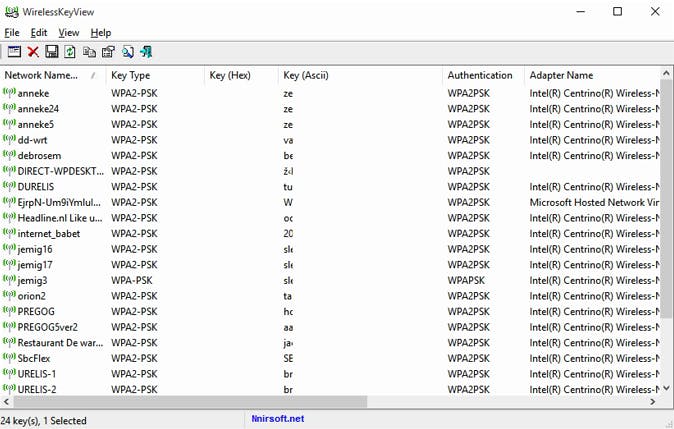Click the WirelessKeyView title bar app icon
Viewport: 674px width, 429px height.
12,12
